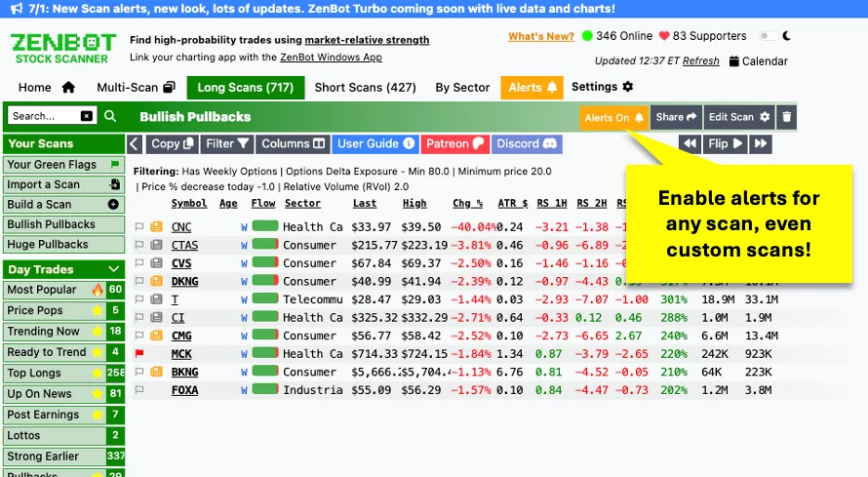The height and width of the screenshot is (477, 868).
Task: Open the Filter dropdown
Action: pos(227,143)
